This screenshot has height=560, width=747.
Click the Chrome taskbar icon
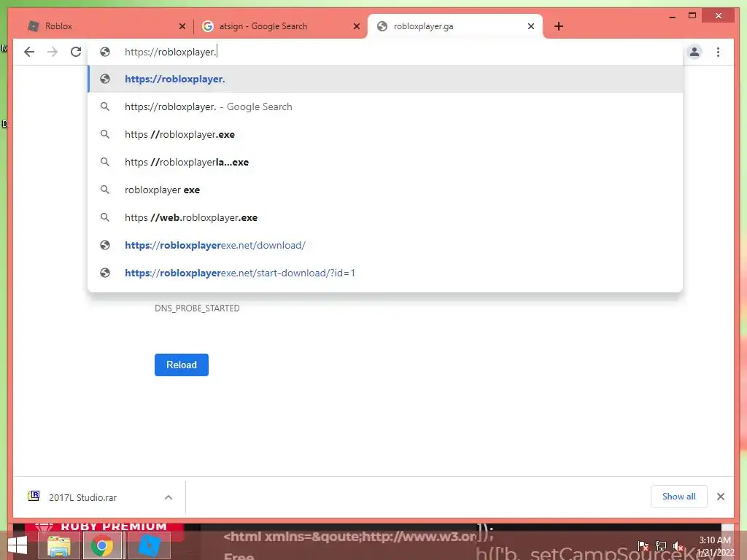[102, 545]
